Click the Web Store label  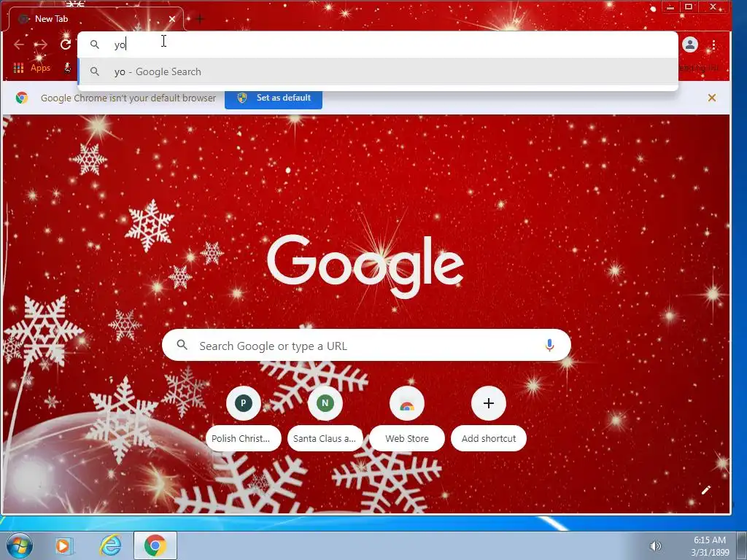tap(407, 438)
